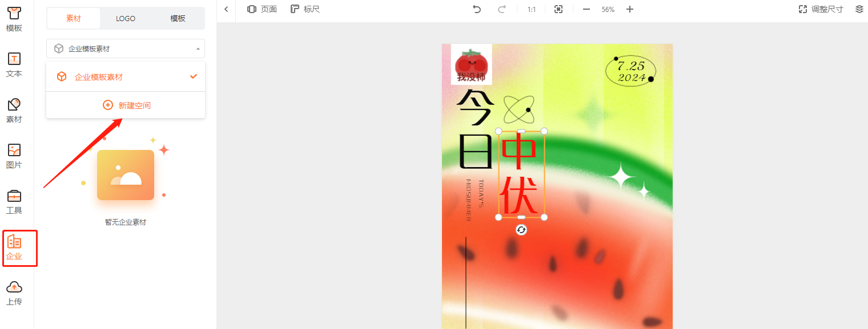The image size is (868, 329).
Task: Click the redo arrow in the top toolbar
Action: (502, 9)
